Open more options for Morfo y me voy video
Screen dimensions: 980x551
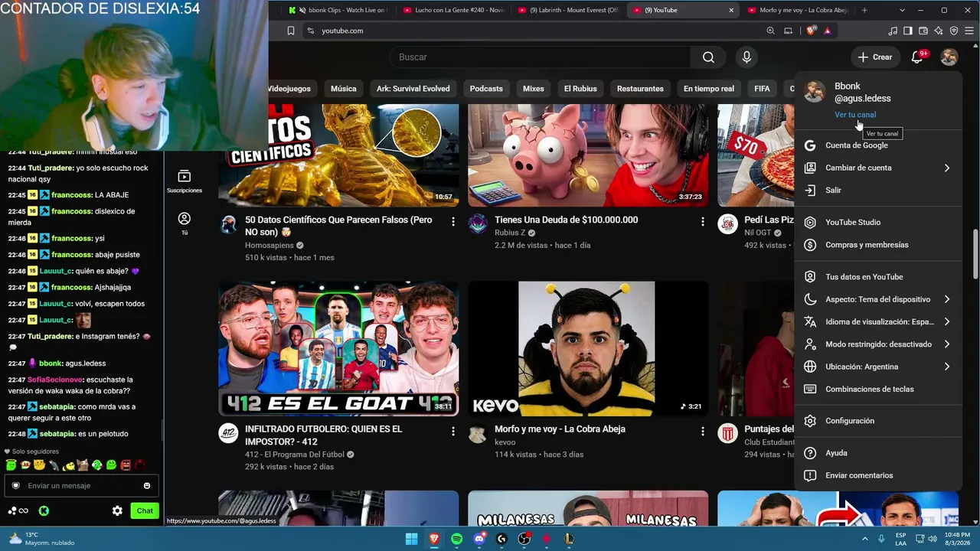[703, 431]
